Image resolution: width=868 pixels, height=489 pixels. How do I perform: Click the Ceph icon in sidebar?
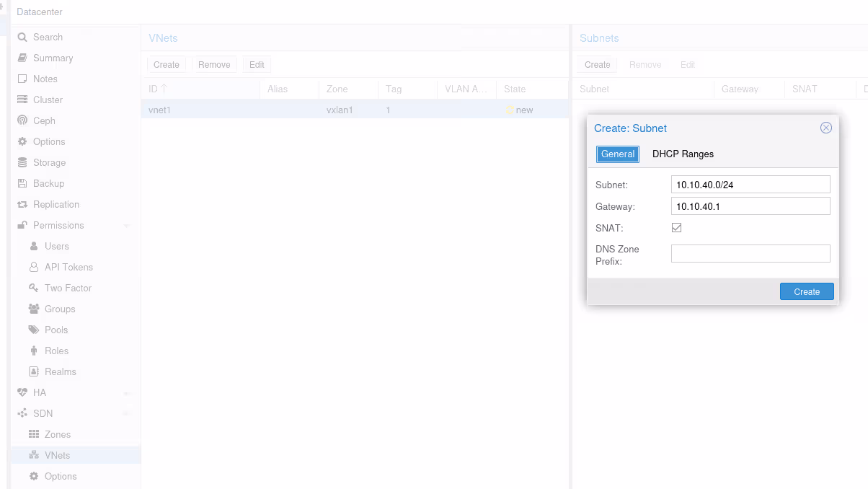tap(22, 120)
